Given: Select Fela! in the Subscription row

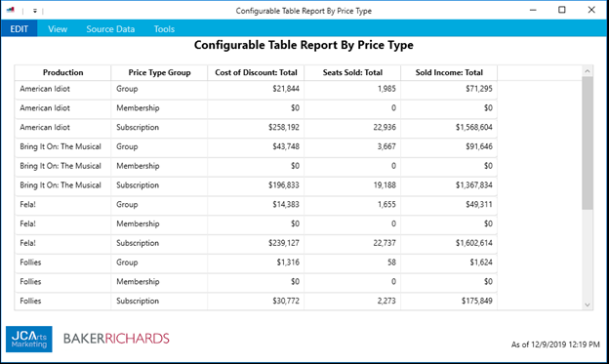Looking at the screenshot, I should pyautogui.click(x=27, y=243).
